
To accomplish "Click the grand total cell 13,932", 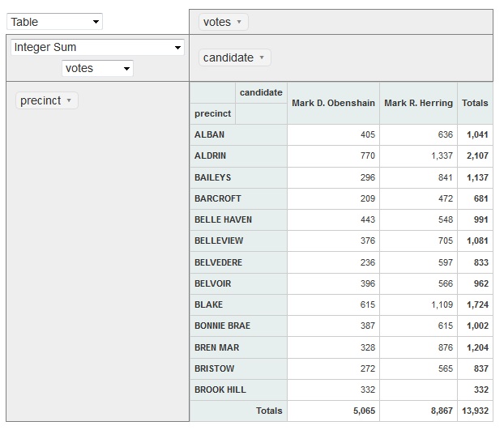I will click(475, 411).
